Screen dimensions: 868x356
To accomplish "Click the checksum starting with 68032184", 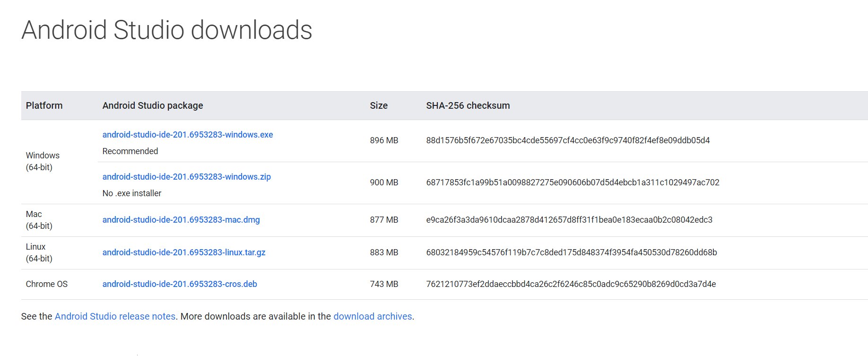I will point(572,252).
